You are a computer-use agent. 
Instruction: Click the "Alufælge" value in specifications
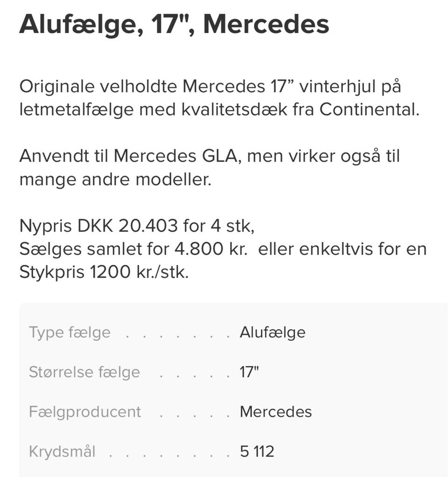pos(273,332)
